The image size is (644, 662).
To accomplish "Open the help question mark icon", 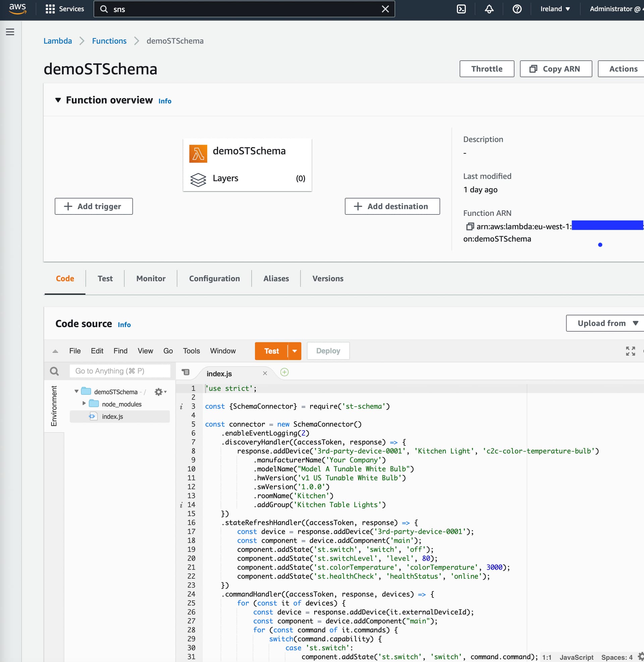I will click(517, 9).
